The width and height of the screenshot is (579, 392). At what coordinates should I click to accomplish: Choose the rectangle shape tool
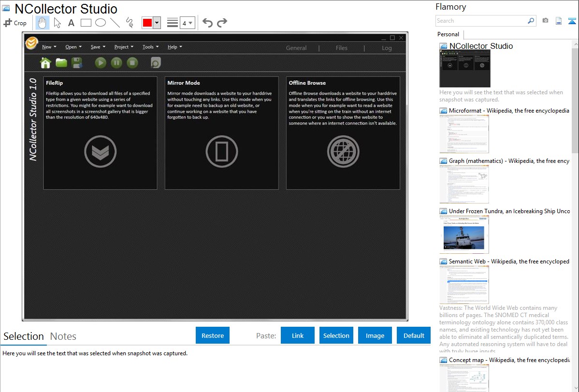tap(86, 23)
